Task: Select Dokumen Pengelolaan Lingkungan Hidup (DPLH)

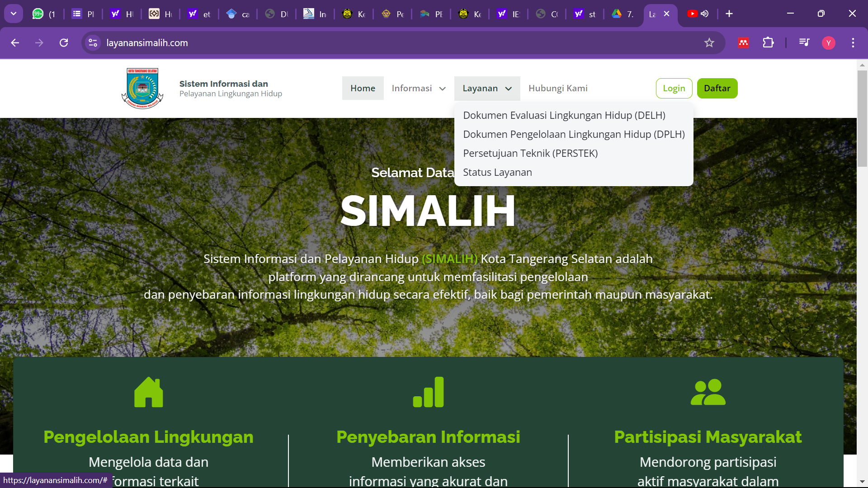Action: [574, 134]
